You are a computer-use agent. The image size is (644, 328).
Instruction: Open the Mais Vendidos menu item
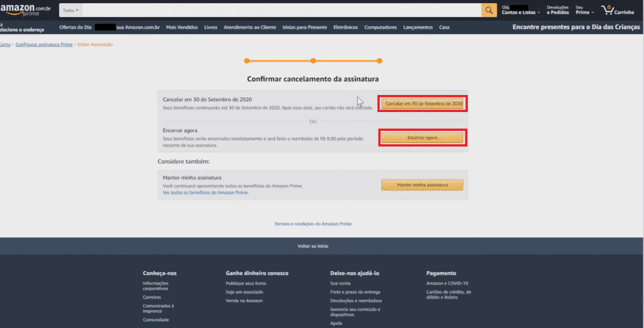182,27
